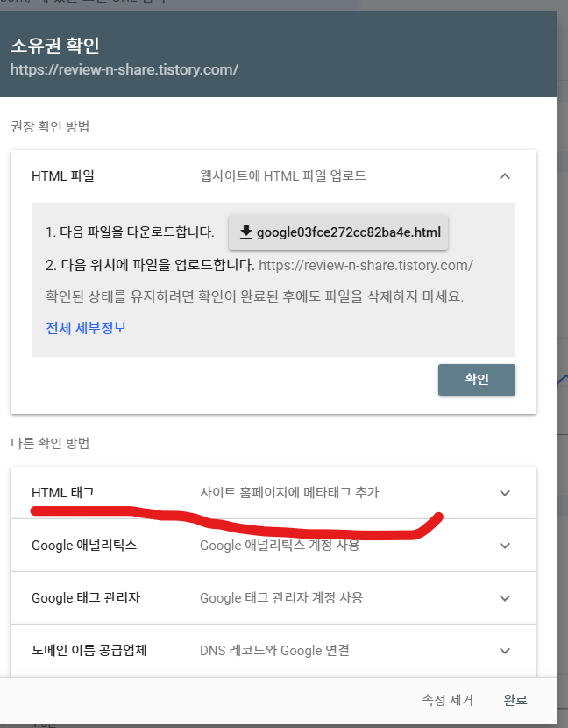Screen dimensions: 568x728
Task: Click the upload location URL in step 2
Action: [x=366, y=265]
